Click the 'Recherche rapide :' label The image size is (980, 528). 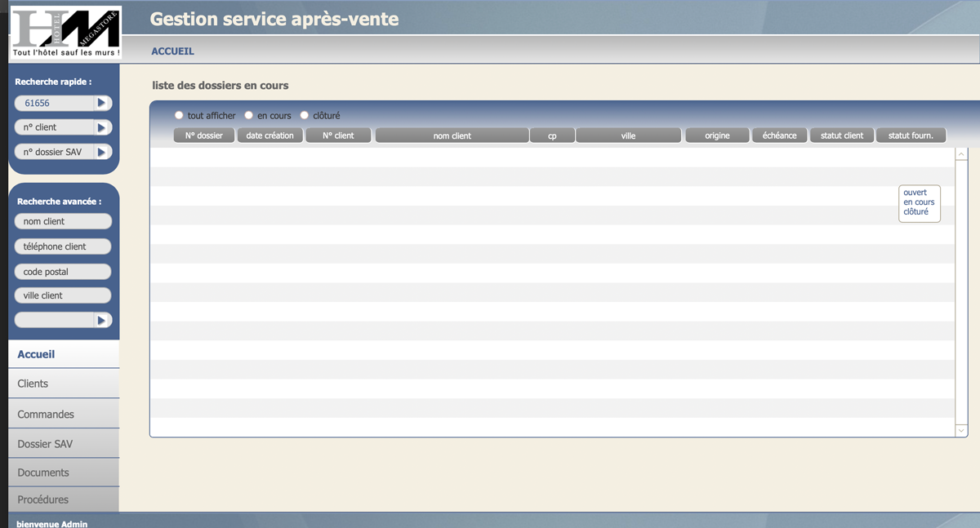pyautogui.click(x=54, y=82)
